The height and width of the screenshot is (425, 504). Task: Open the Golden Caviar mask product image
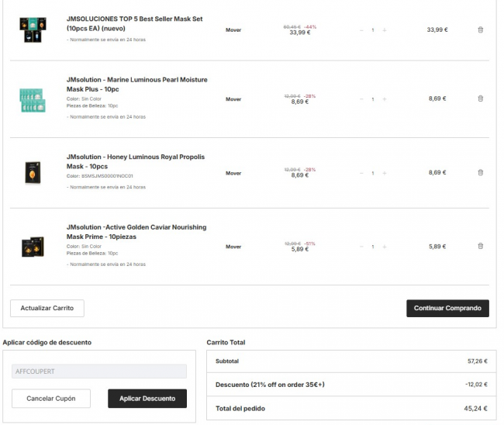(x=33, y=247)
